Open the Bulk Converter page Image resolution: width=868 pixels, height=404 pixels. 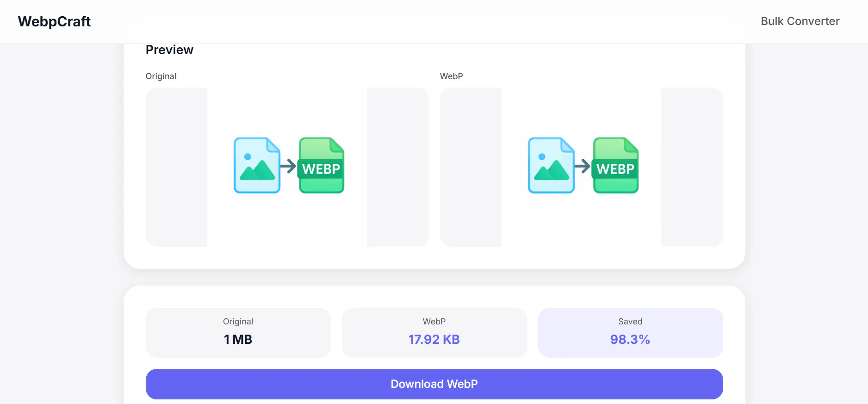pos(800,21)
